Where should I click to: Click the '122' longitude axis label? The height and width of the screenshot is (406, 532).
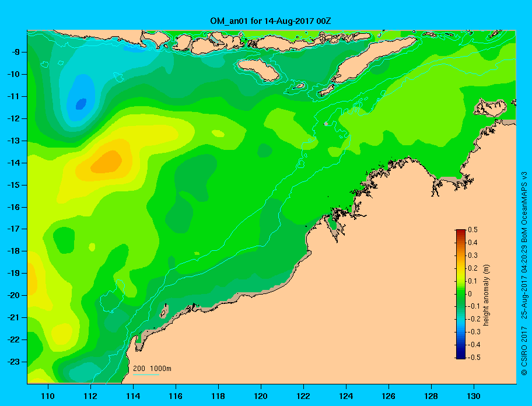(x=303, y=396)
